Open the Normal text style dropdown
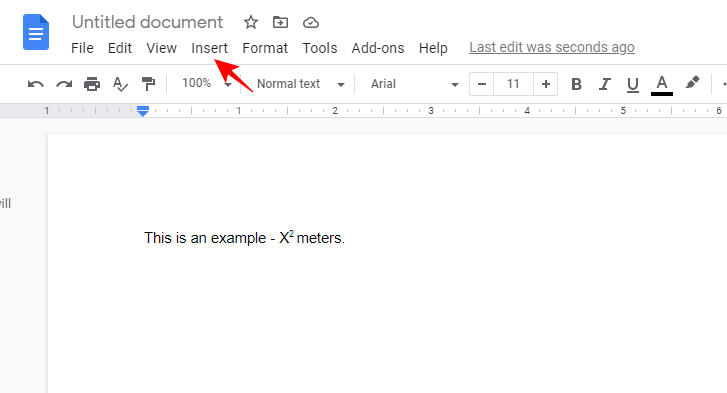This screenshot has width=727, height=393. click(x=300, y=84)
